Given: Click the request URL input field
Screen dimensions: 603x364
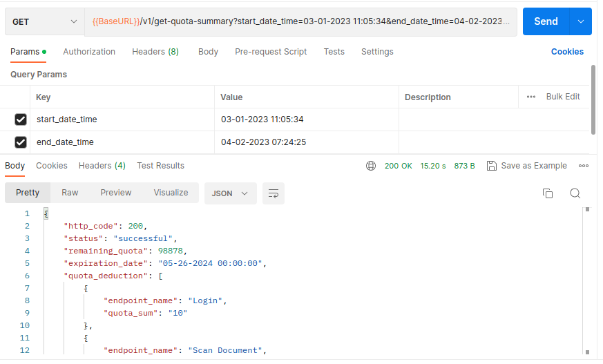Looking at the screenshot, I should (300, 22).
